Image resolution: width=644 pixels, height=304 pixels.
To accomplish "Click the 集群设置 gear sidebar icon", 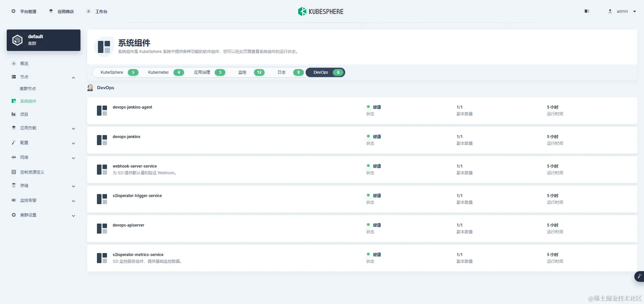I will [14, 215].
